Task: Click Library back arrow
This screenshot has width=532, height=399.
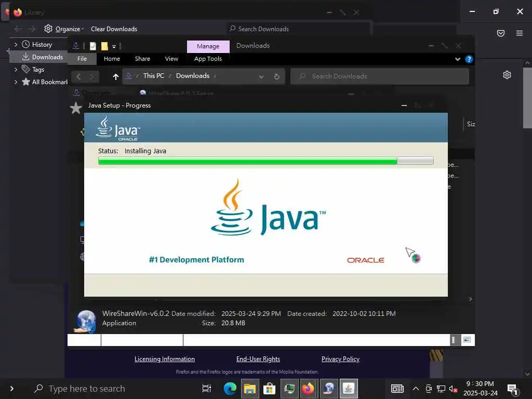Action: click(18, 29)
